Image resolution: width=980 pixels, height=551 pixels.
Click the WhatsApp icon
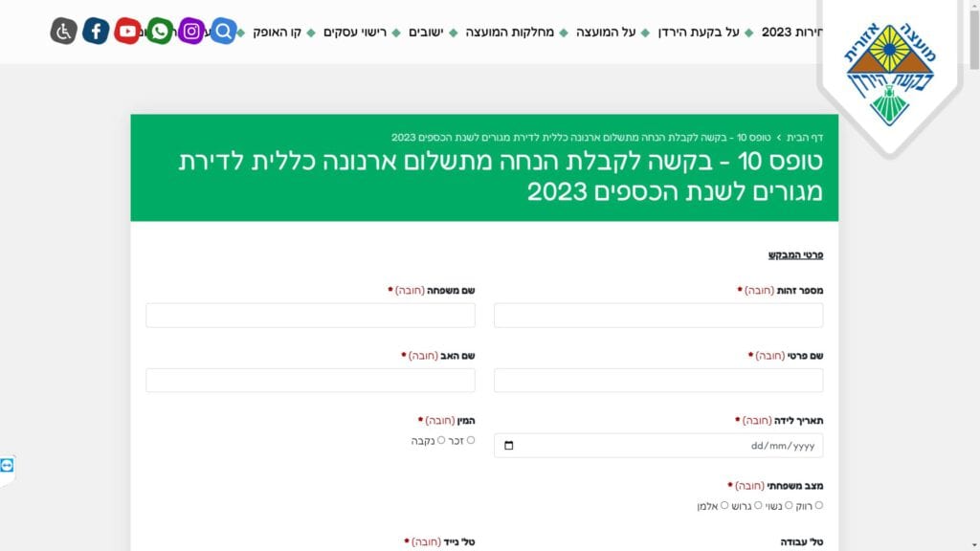[160, 32]
